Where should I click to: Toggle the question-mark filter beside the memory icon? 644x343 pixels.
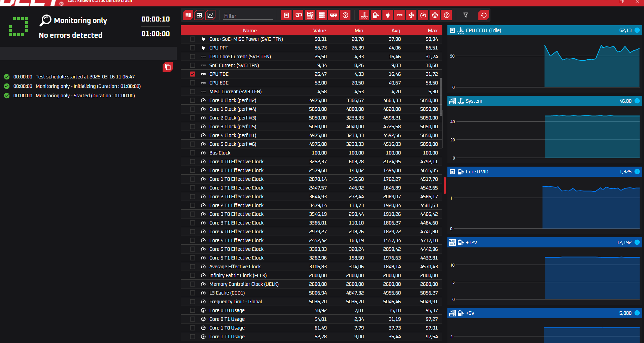[345, 15]
